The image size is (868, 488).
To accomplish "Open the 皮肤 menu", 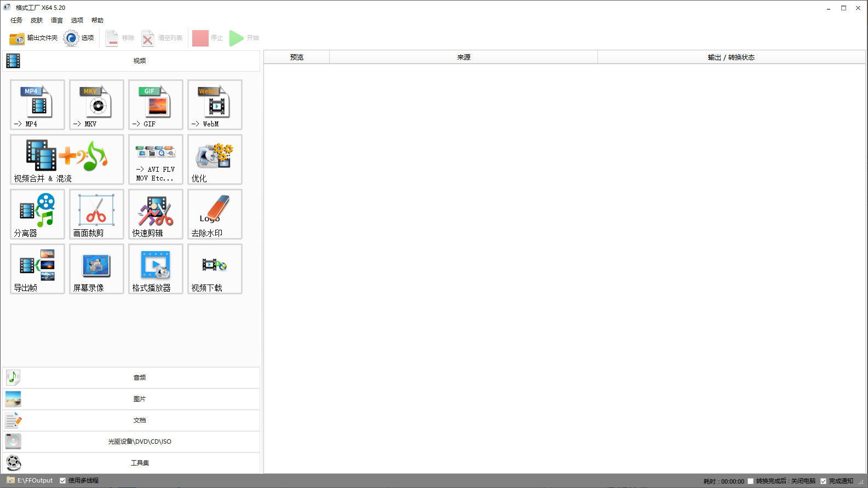I will 37,20.
